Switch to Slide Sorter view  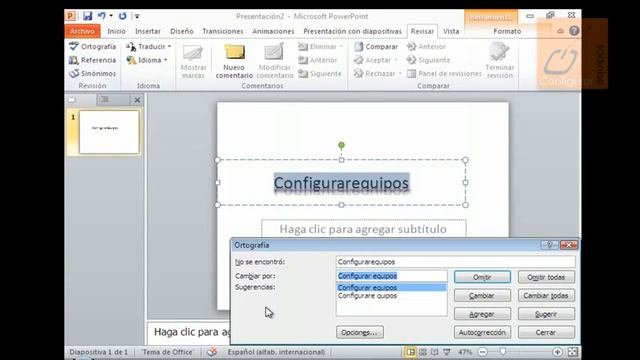click(x=423, y=352)
